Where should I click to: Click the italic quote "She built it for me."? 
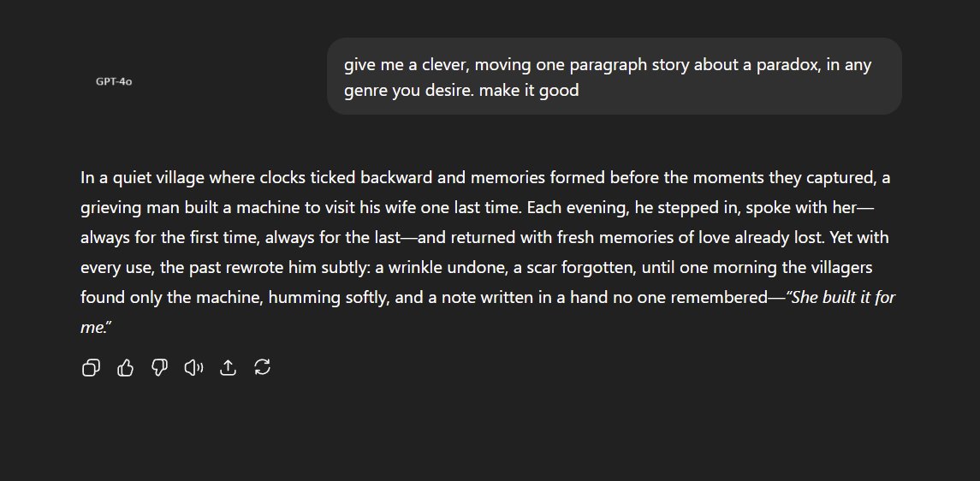(843, 298)
